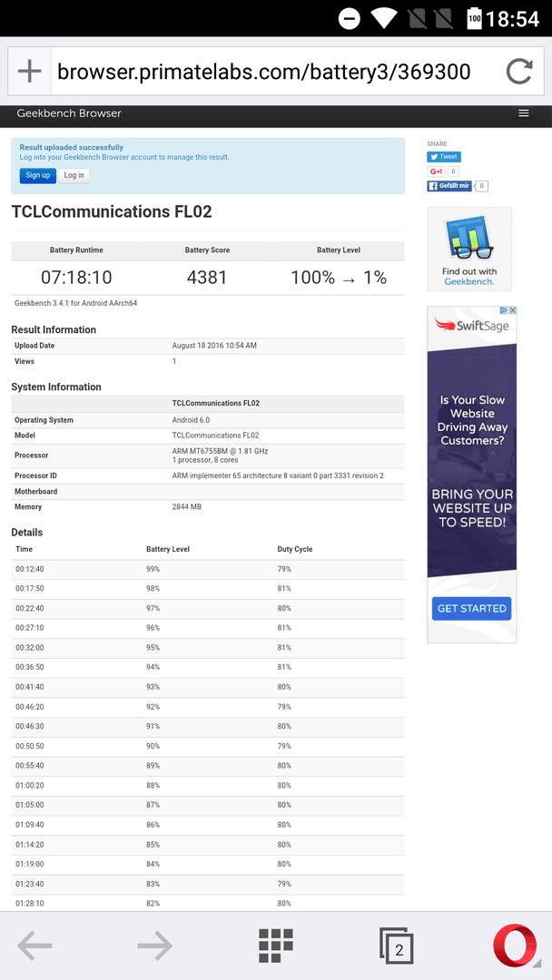Click the Sign up button
This screenshot has width=552, height=980.
click(x=37, y=176)
